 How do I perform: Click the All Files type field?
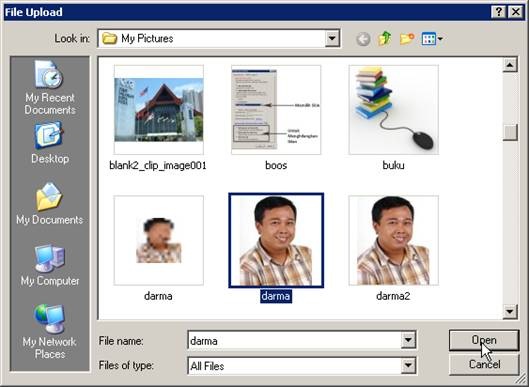click(x=294, y=366)
